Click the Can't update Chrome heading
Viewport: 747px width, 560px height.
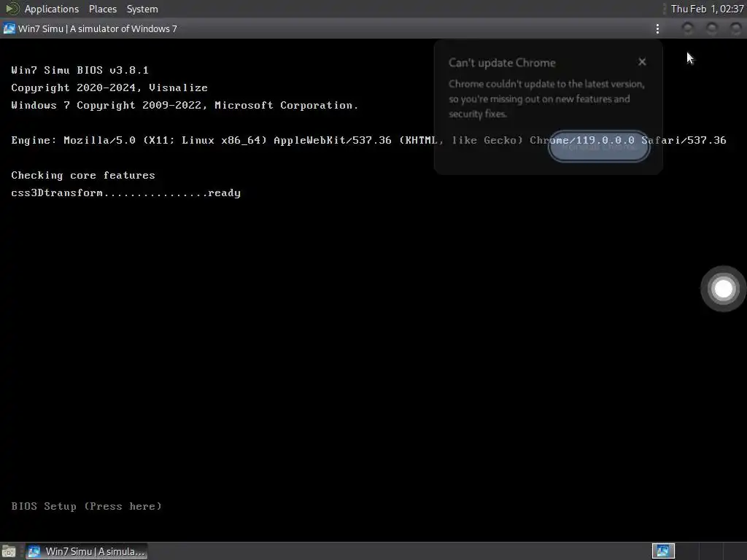click(502, 63)
